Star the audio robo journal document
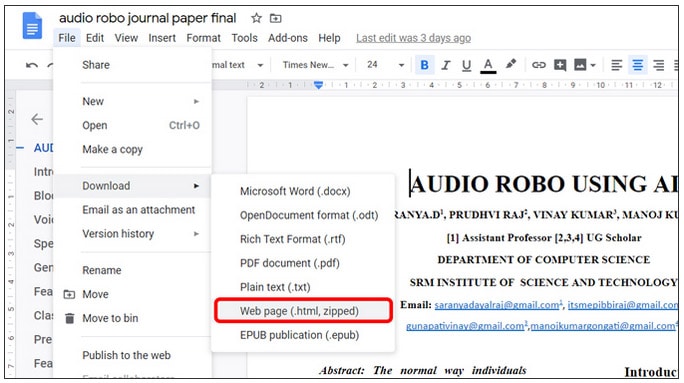The height and width of the screenshot is (383, 684). (x=256, y=18)
